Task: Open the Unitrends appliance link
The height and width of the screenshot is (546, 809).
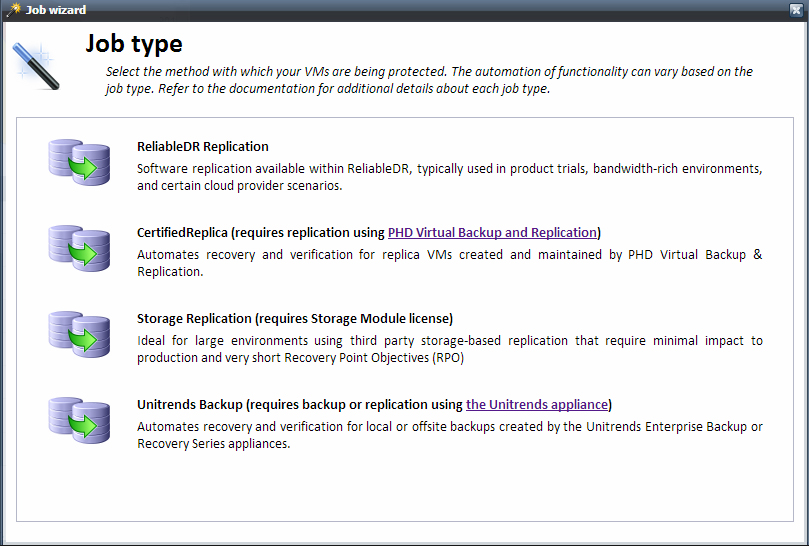Action: pyautogui.click(x=537, y=405)
